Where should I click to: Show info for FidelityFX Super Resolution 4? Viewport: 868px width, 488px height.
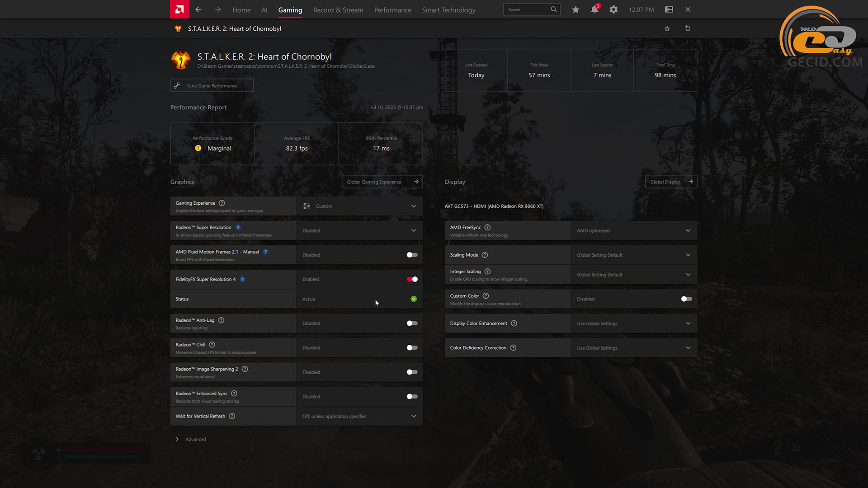tap(243, 279)
